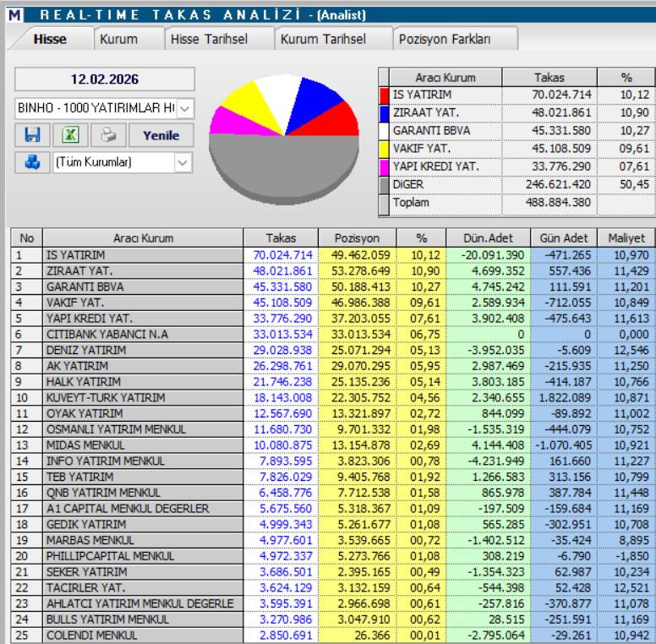
Task: Select the QNB YATIRIM MENKUL row
Action: pos(333,493)
